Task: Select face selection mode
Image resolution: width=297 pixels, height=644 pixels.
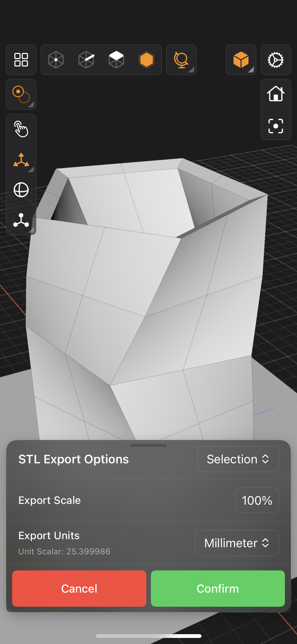Action: (x=116, y=60)
